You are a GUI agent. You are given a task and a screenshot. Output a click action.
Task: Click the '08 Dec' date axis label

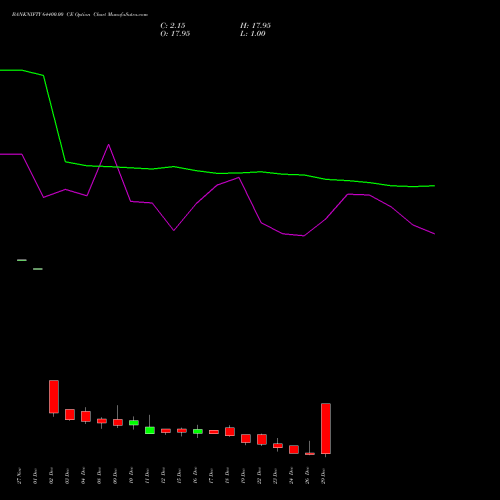click(99, 476)
